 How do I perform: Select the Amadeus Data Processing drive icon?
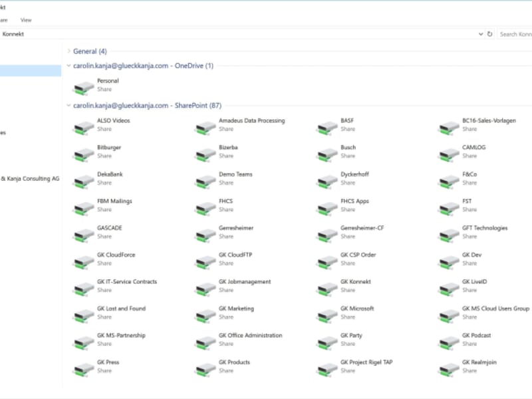(x=205, y=128)
